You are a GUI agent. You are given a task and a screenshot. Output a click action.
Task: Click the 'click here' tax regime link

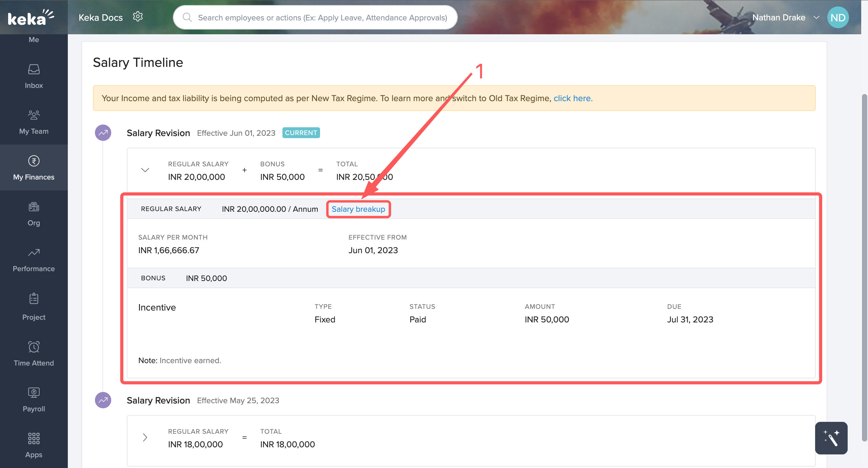[573, 98]
